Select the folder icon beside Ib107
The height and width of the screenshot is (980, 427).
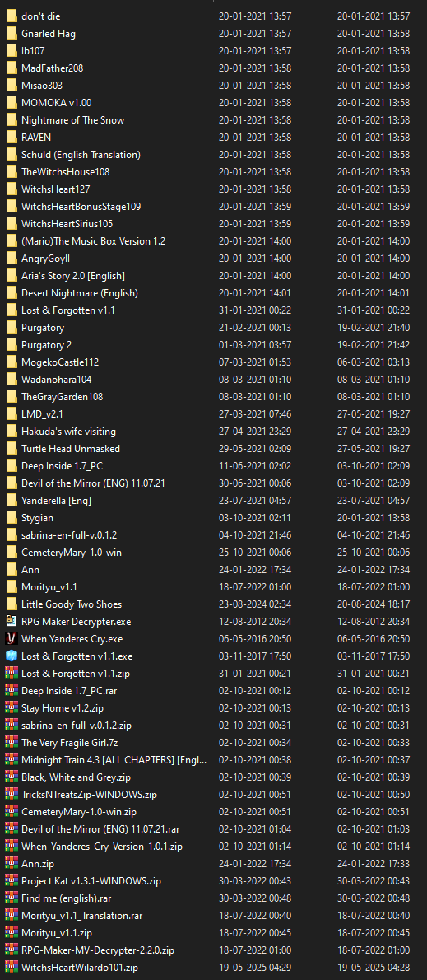pos(12,50)
